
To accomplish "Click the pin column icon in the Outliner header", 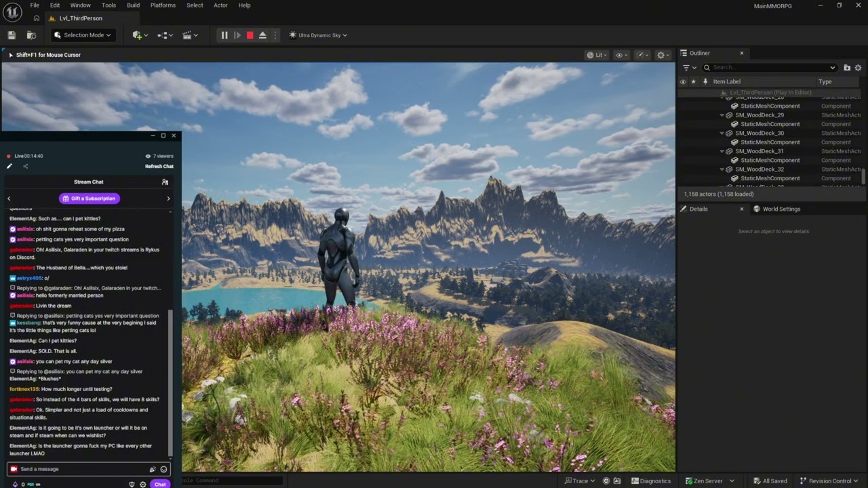I will tap(705, 81).
